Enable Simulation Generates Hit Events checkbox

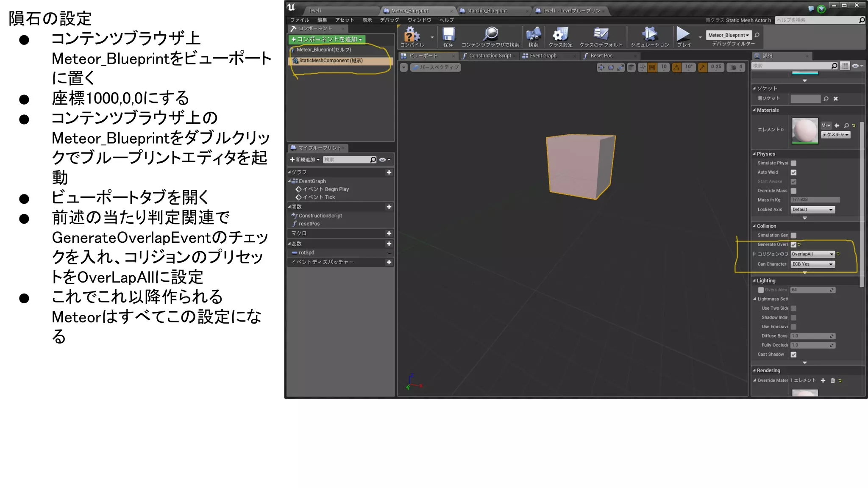(793, 236)
